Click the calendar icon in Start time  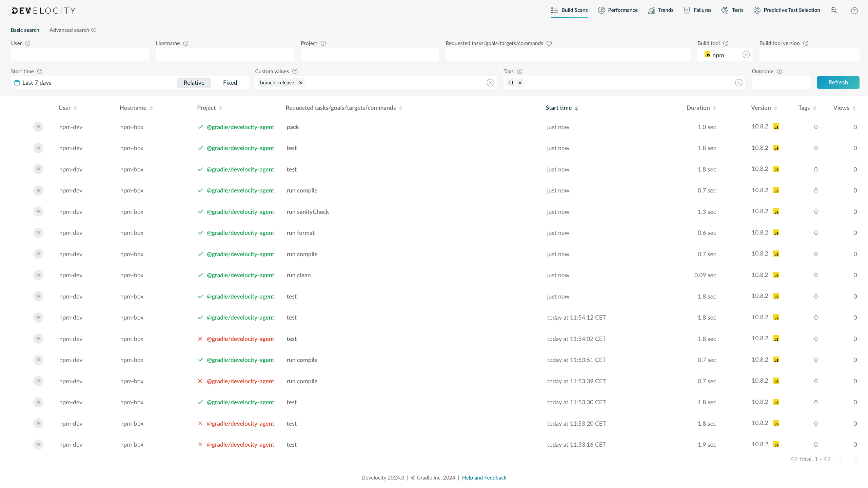[17, 83]
